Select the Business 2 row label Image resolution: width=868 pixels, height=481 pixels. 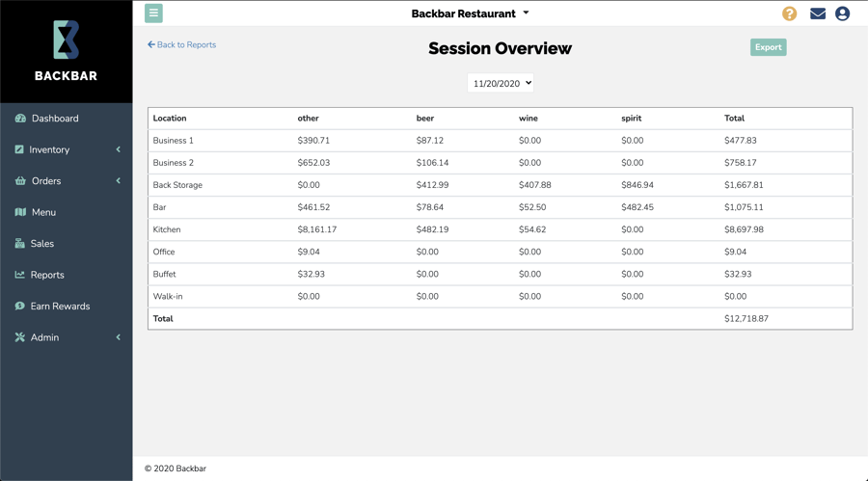click(x=174, y=163)
